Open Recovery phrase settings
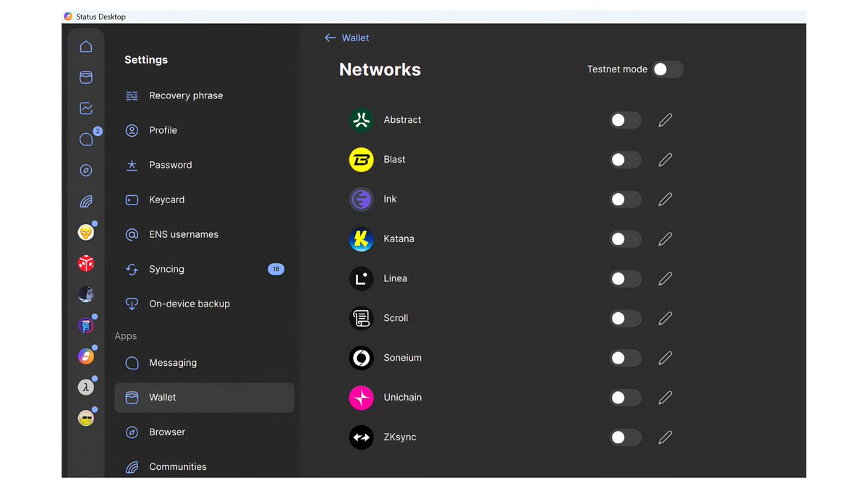The width and height of the screenshot is (868, 488). tap(205, 95)
